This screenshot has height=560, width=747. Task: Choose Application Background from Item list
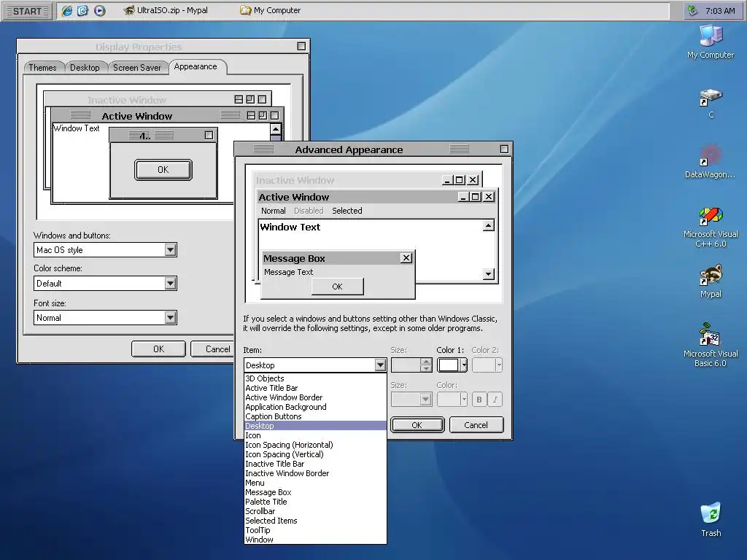pos(315,407)
